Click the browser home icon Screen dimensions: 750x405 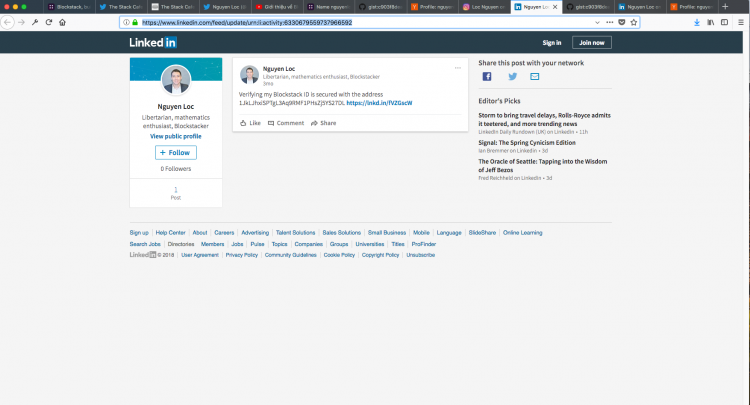point(63,22)
